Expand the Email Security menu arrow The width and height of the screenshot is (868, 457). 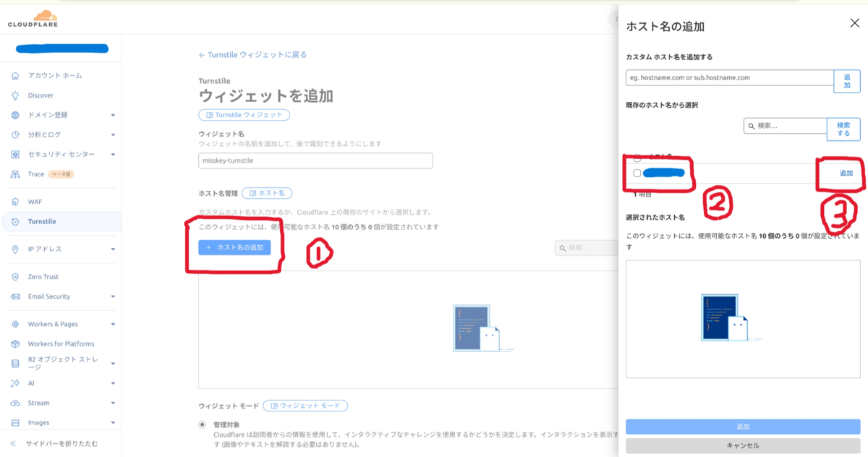click(x=113, y=296)
